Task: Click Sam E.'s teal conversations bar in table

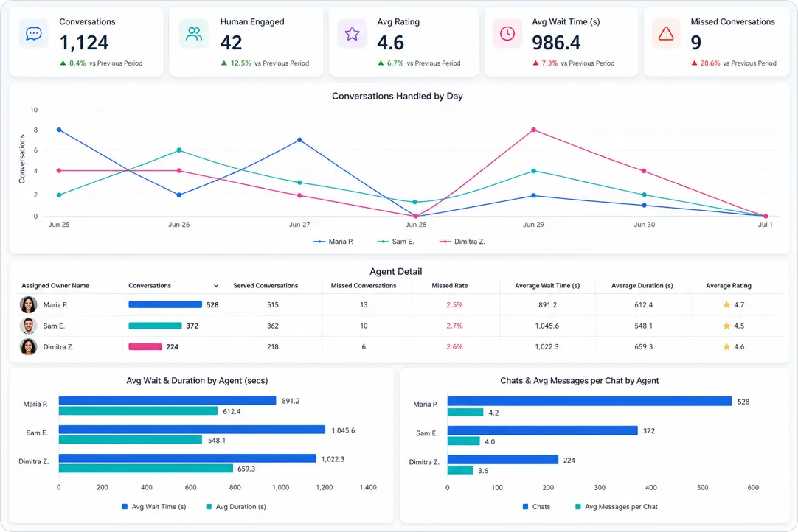Action: click(155, 326)
